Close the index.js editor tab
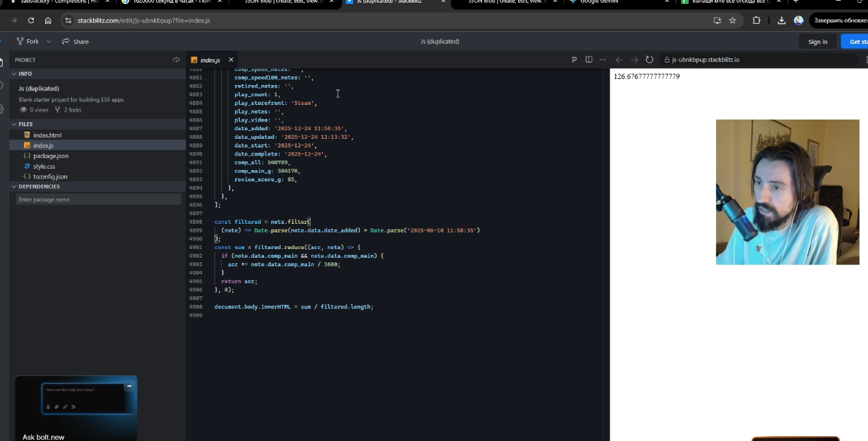This screenshot has height=441, width=868. [231, 60]
